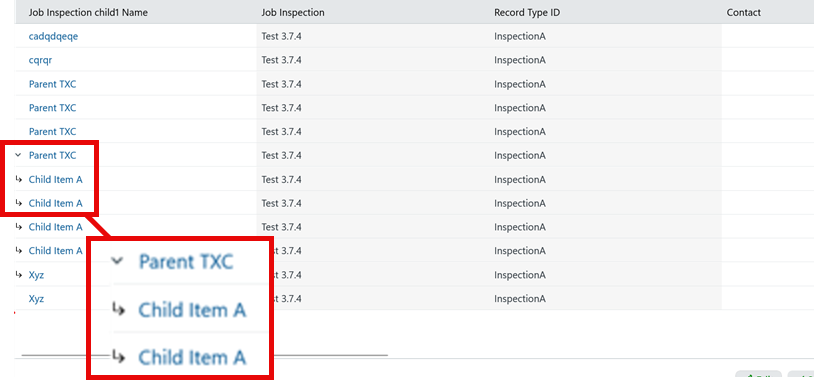Screen dimensions: 814x380
Task: Click the child arrow icon beside Xyz
Action: click(19, 274)
